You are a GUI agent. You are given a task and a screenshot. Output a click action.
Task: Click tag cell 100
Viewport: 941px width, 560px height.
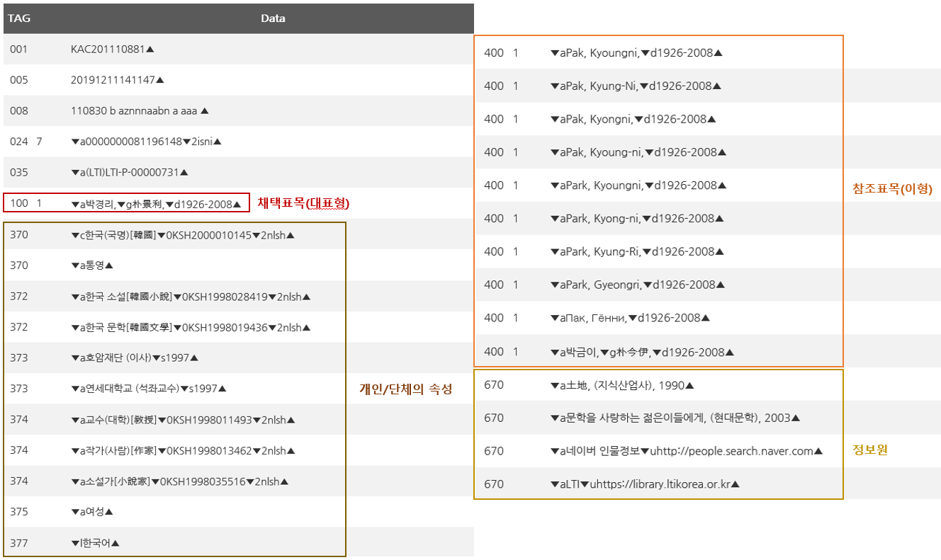point(19,203)
